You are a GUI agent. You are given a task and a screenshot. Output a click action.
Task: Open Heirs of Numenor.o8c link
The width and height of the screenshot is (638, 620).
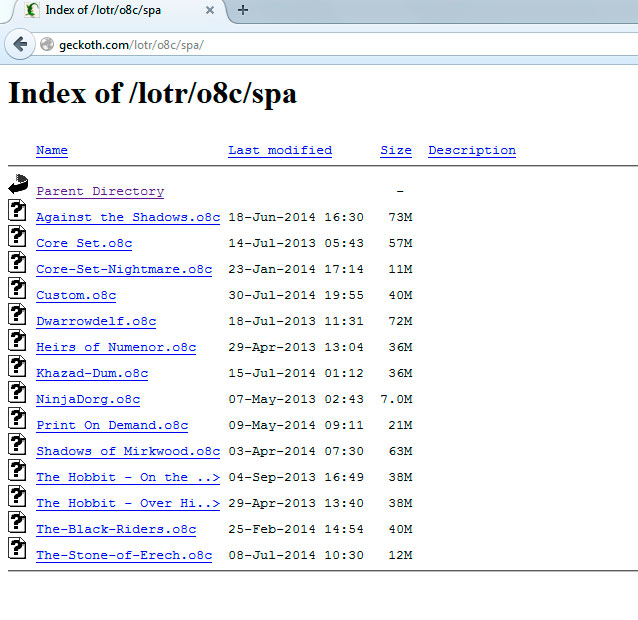point(116,347)
